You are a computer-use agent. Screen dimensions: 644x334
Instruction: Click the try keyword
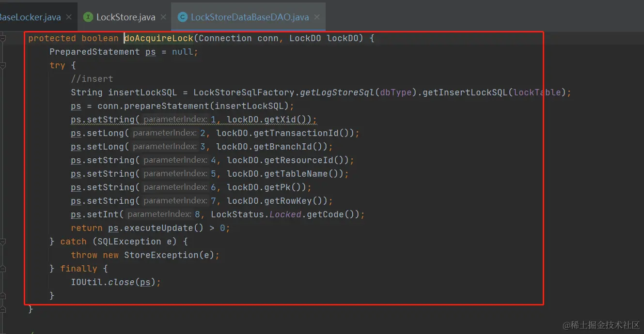pos(57,65)
